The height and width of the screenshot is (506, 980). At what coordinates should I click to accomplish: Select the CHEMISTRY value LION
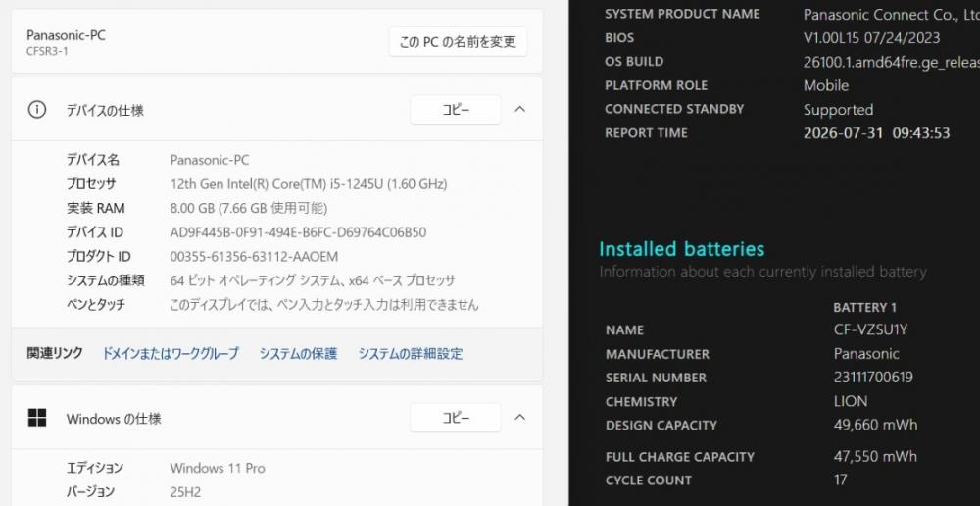(x=851, y=401)
